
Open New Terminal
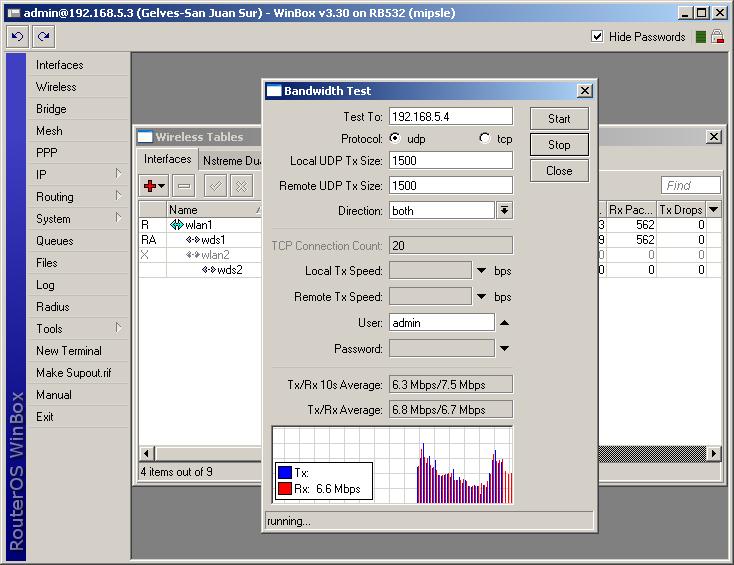coord(77,351)
